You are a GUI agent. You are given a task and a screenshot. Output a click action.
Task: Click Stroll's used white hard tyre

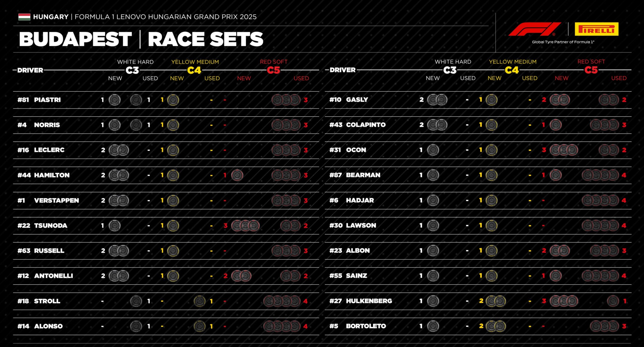click(x=136, y=301)
